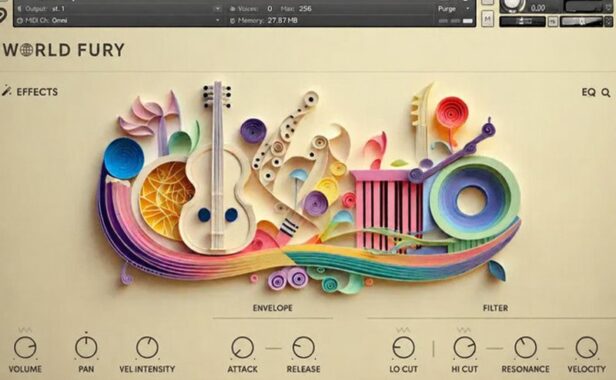Click the Max voices value field

point(305,9)
